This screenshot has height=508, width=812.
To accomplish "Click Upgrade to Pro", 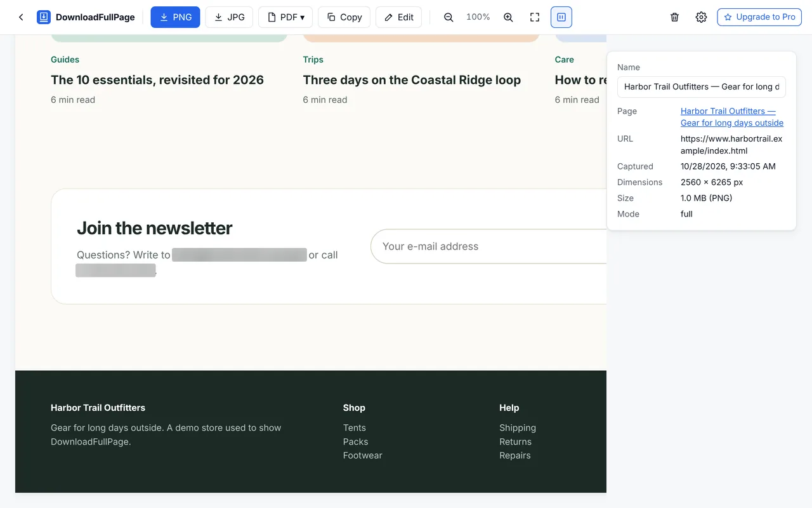I will [759, 17].
